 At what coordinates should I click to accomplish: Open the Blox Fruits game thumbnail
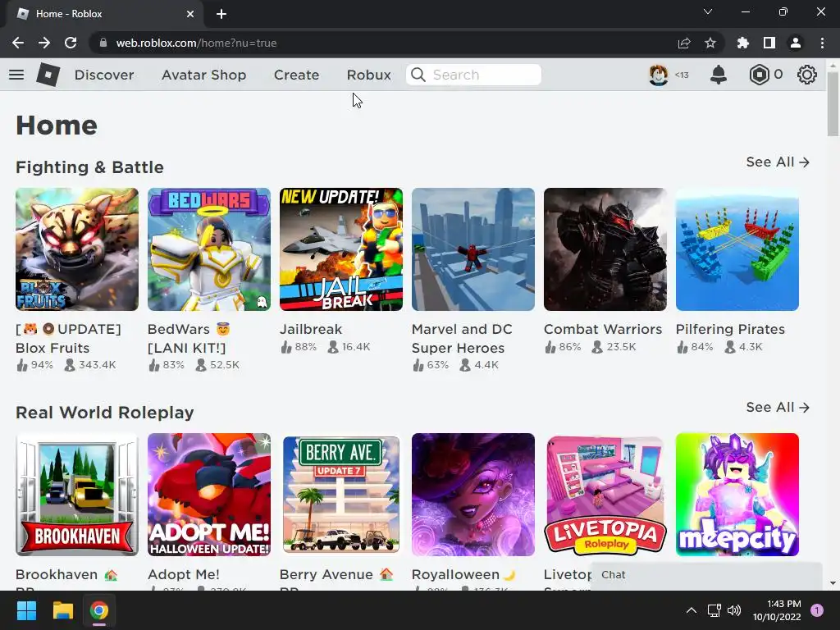[76, 249]
